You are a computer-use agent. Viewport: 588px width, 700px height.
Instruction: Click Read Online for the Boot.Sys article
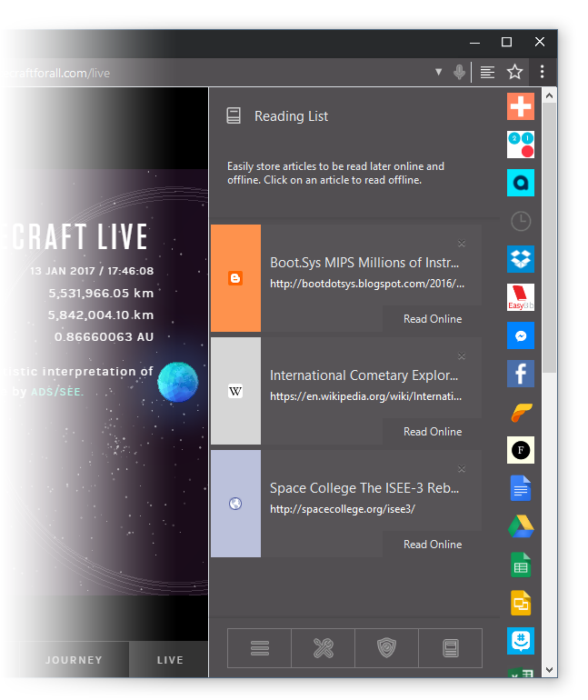(433, 319)
